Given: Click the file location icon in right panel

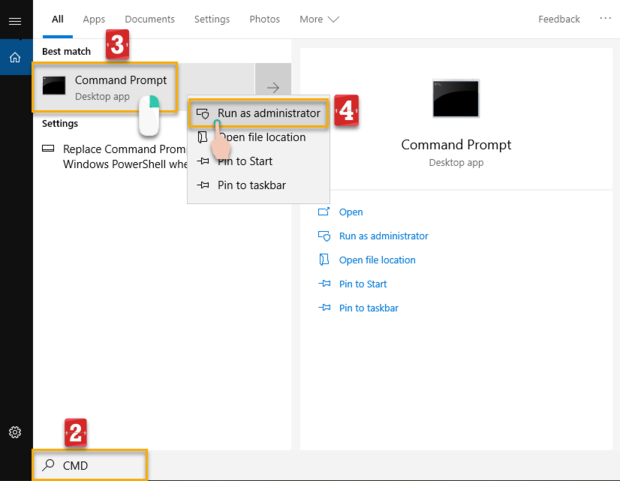Looking at the screenshot, I should 324,260.
